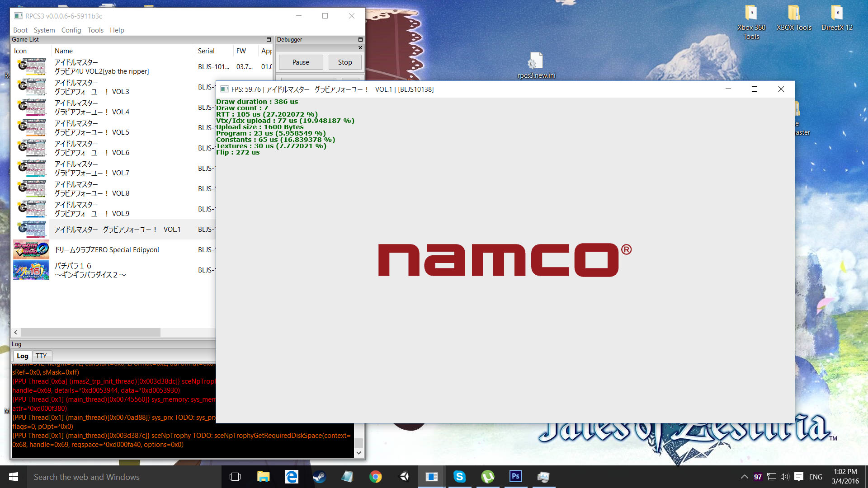868x488 pixels.
Task: Open uTorrent from the taskbar
Action: (487, 477)
